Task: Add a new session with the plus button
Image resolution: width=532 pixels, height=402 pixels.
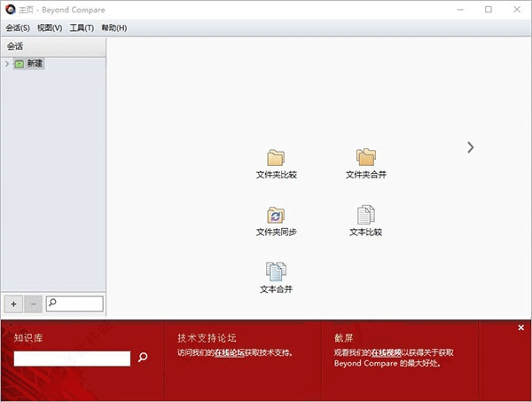Action: tap(13, 303)
